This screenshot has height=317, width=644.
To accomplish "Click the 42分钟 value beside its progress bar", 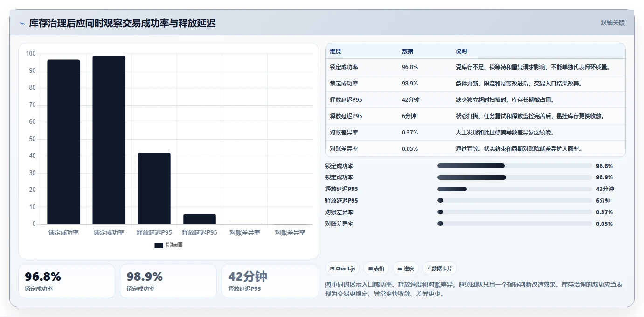I will point(605,189).
